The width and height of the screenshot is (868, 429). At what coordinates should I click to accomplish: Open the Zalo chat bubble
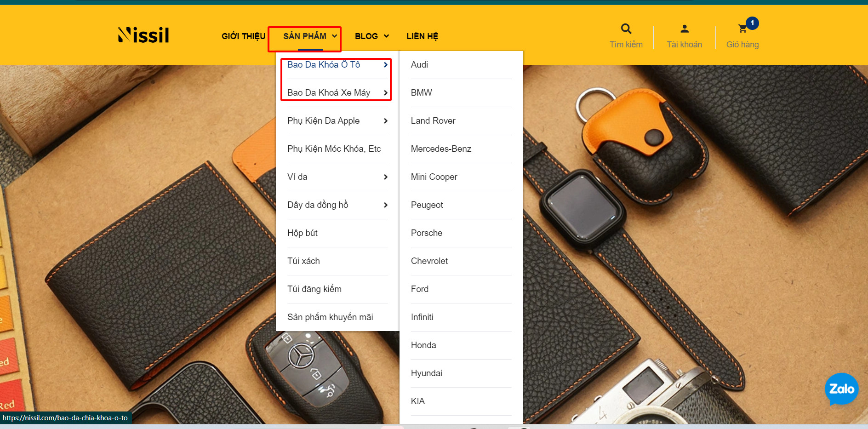[841, 389]
